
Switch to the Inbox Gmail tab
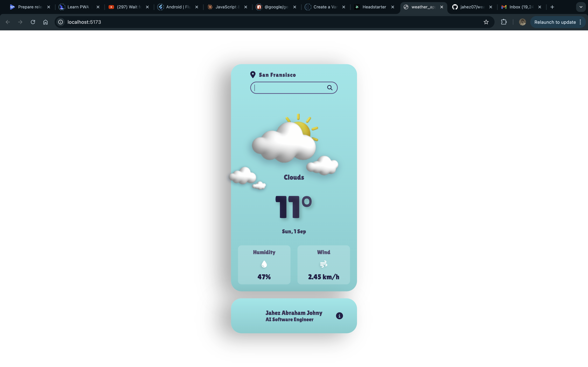tap(521, 7)
